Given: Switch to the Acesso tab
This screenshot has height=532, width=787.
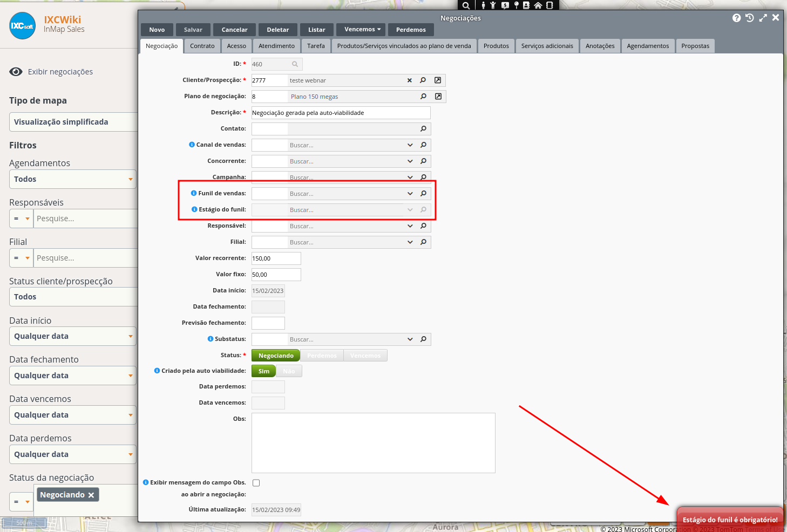Looking at the screenshot, I should 236,46.
